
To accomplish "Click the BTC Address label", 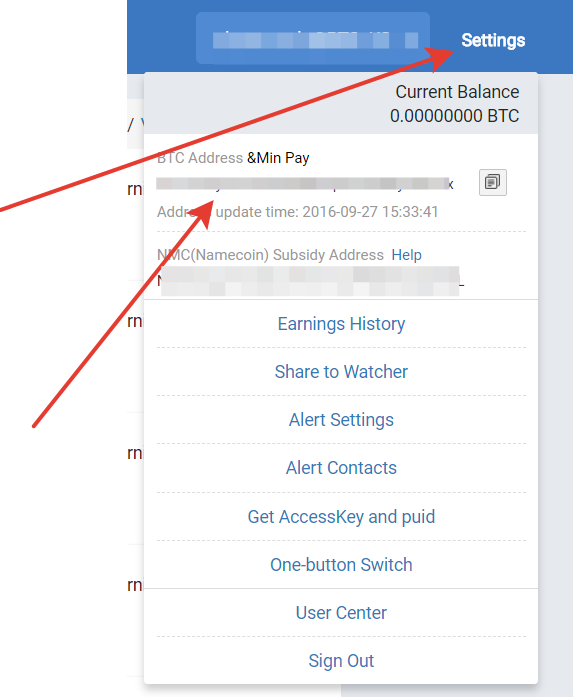I will coord(200,158).
